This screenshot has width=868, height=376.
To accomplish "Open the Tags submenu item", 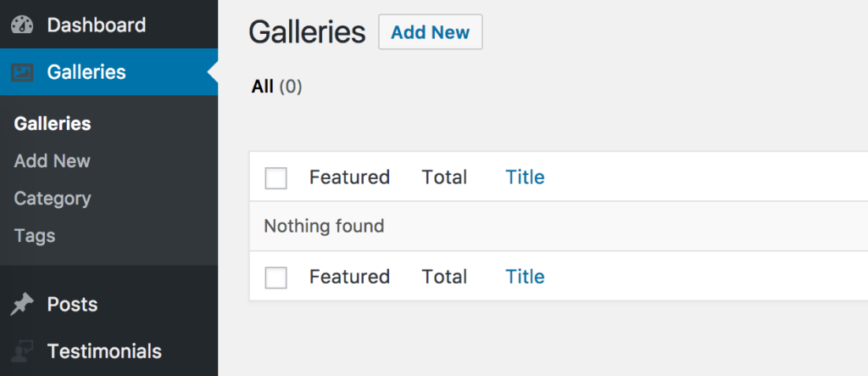I will [x=34, y=236].
